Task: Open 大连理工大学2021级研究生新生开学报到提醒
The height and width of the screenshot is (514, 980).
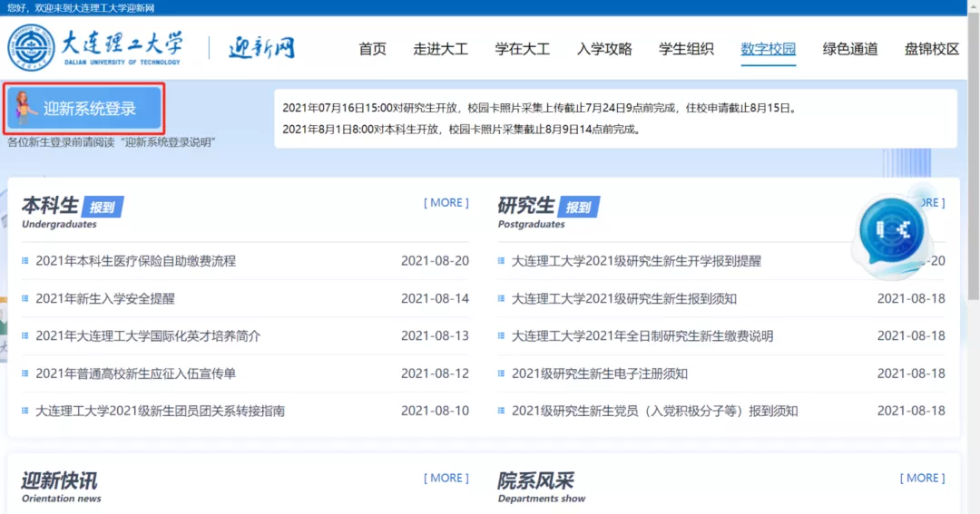Action: [636, 261]
